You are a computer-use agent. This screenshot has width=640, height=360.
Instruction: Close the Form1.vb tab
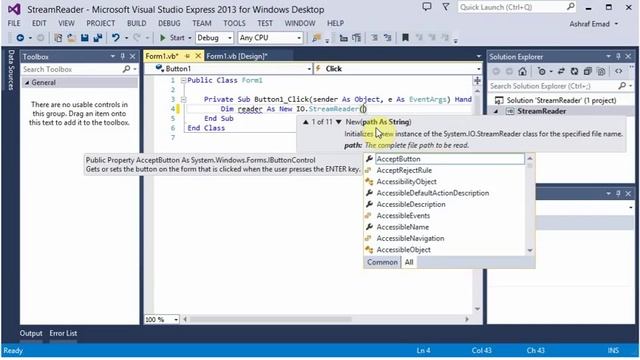tap(198, 56)
